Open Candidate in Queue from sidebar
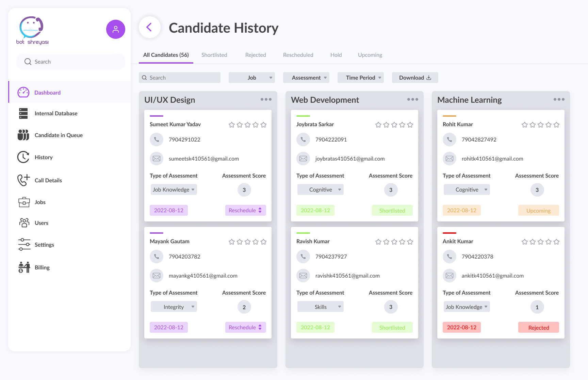 tap(59, 135)
